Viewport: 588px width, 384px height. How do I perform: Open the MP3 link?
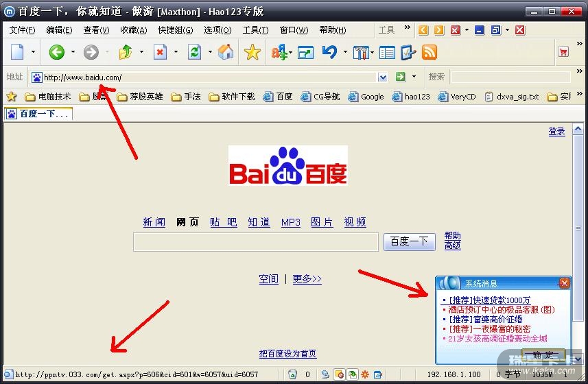click(x=291, y=223)
